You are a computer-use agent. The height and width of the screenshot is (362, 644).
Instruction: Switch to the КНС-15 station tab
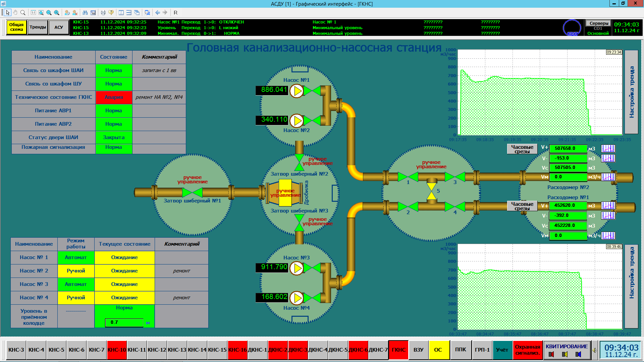tap(217, 350)
